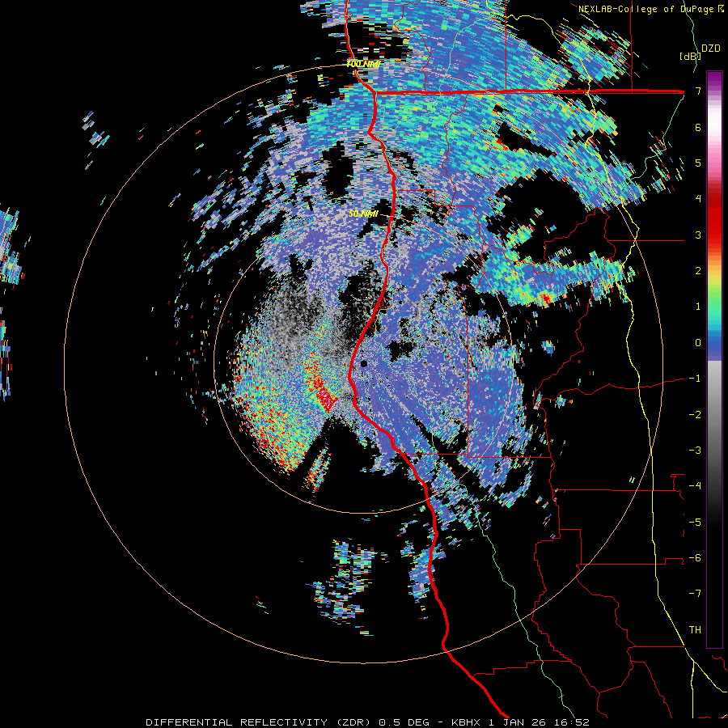The width and height of the screenshot is (728, 728).
Task: Click the -1 value on the scale
Action: [695, 379]
